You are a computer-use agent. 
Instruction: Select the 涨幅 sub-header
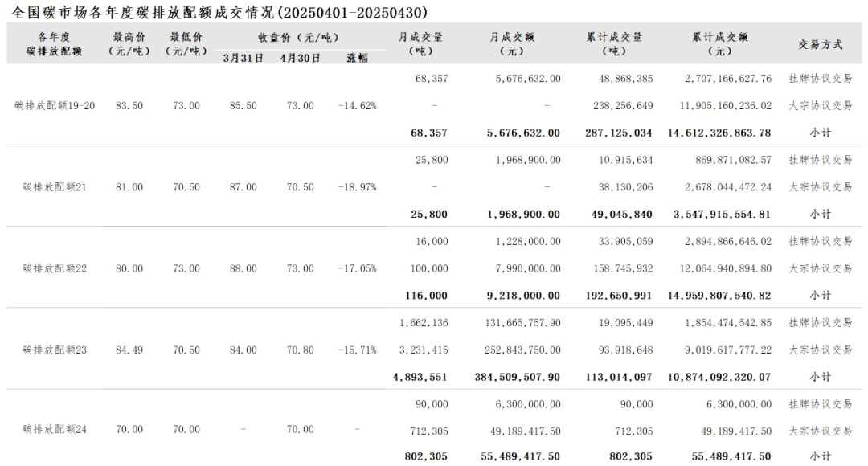[x=358, y=58]
